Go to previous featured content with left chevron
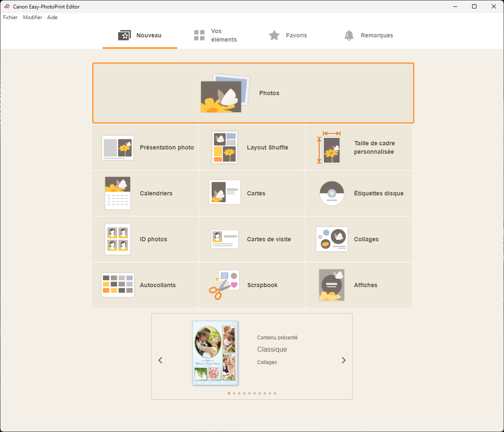Viewport: 504px width, 432px height. (x=160, y=360)
